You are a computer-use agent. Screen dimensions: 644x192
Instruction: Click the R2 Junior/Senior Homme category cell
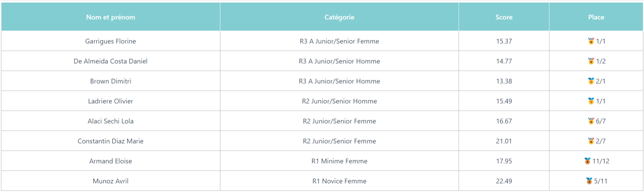tap(339, 101)
